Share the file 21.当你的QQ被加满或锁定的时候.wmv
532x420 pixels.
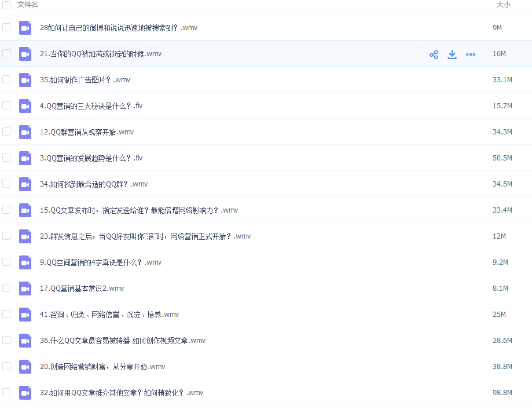pos(434,54)
